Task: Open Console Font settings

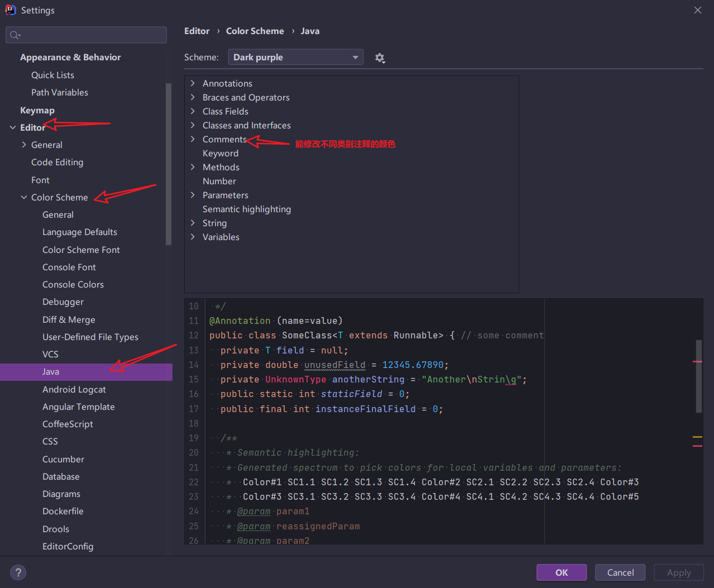Action: click(x=69, y=267)
